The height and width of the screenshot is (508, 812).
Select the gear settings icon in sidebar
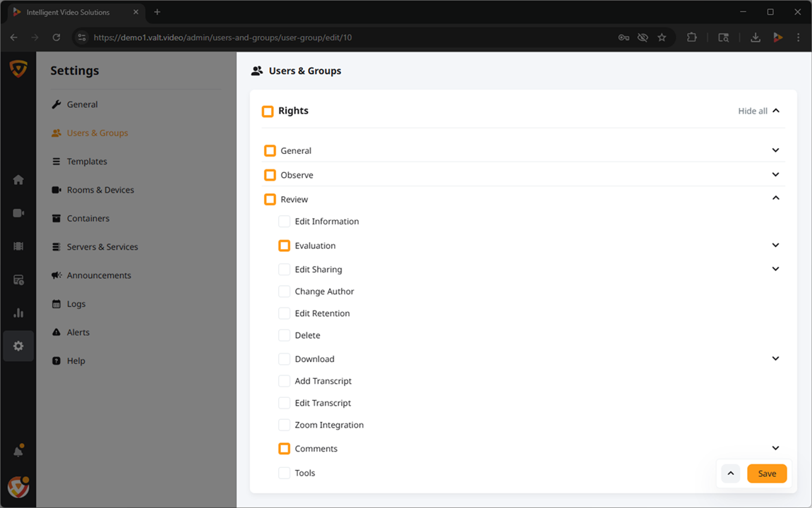click(18, 346)
